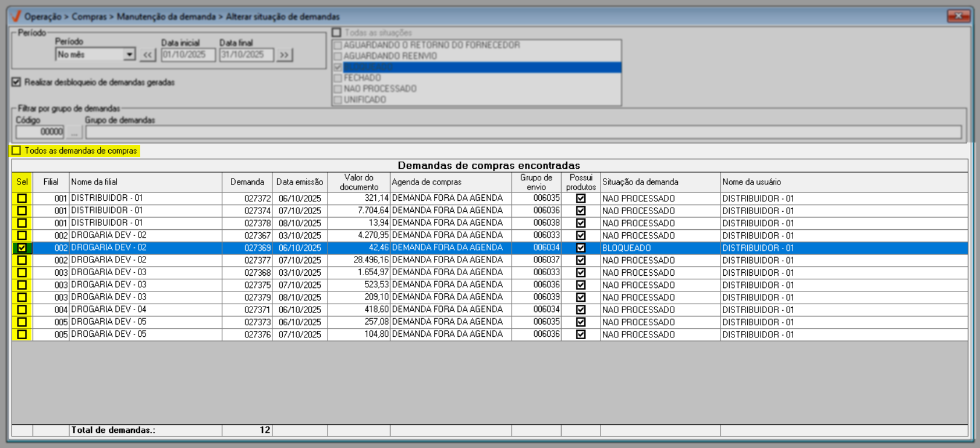Click the Sel column header
This screenshot has height=448, width=980.
tap(22, 182)
